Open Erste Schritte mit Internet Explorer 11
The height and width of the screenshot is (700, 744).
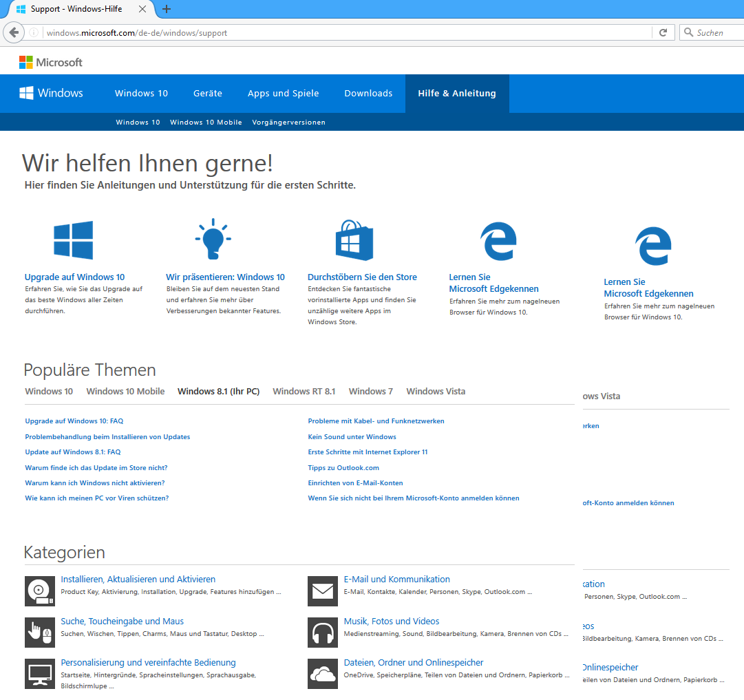pyautogui.click(x=368, y=452)
